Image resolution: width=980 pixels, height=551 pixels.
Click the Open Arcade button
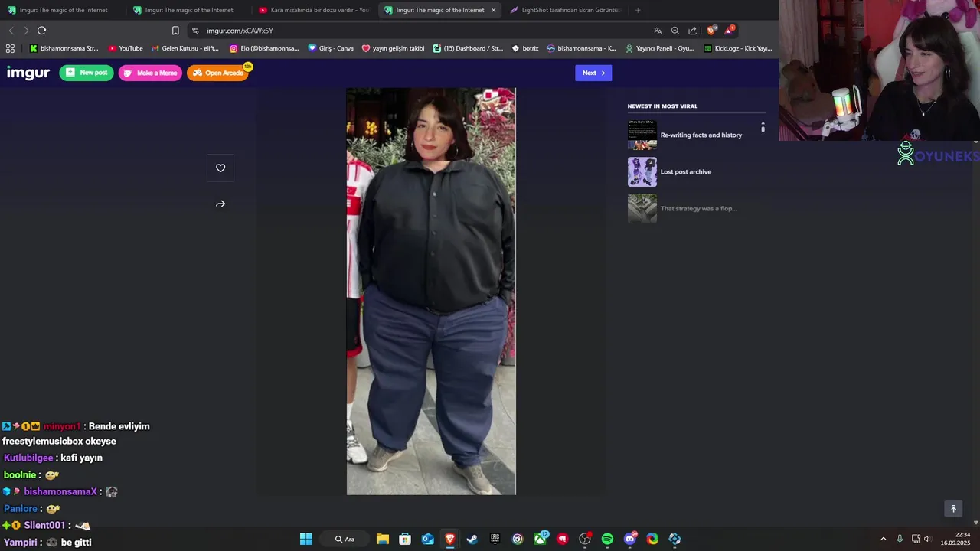[x=218, y=73]
